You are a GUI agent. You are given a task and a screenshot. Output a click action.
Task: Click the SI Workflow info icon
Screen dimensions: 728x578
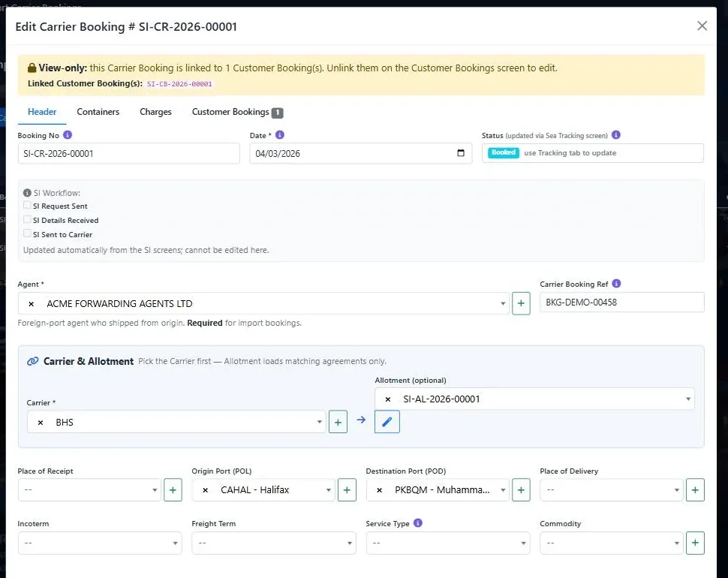(27, 193)
